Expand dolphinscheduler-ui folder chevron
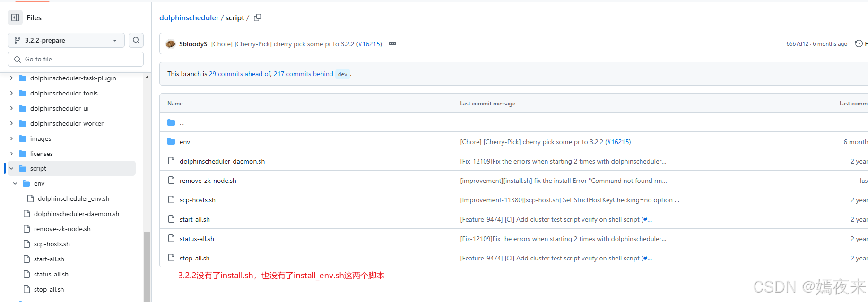 pos(11,108)
